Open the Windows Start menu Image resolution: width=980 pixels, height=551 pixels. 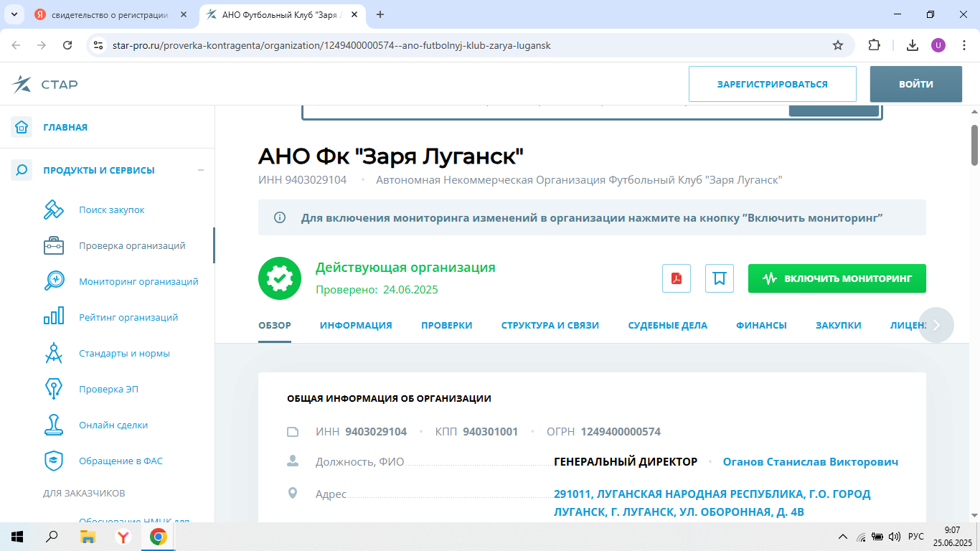17,537
